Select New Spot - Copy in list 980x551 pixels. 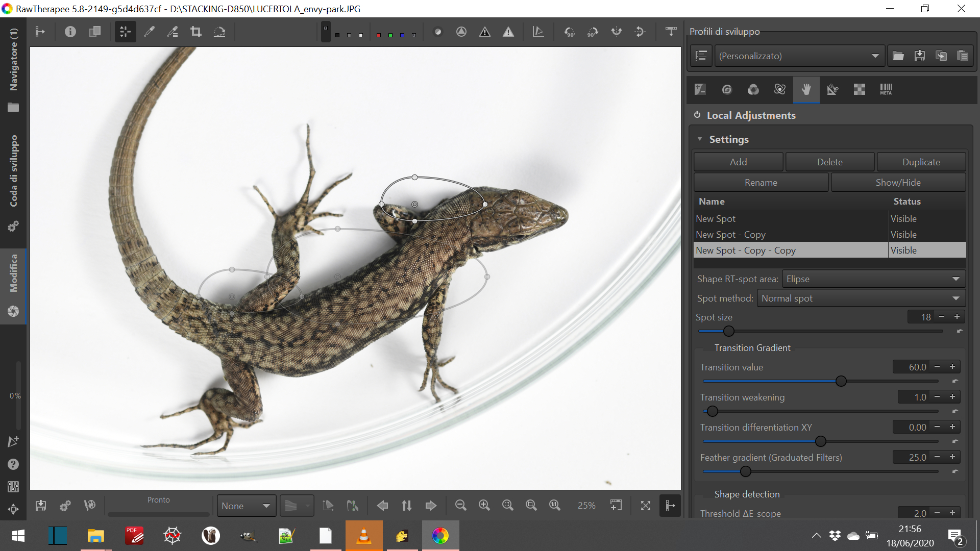[x=730, y=235]
